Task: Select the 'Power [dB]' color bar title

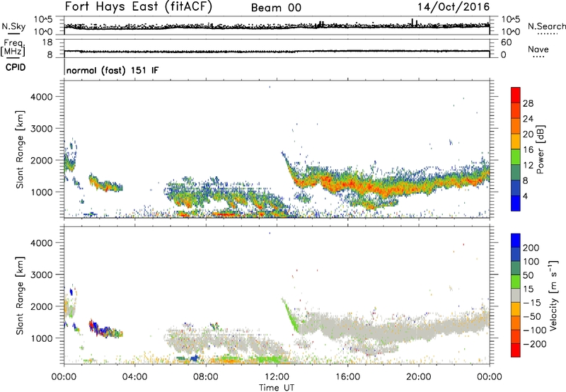Action: pos(540,149)
